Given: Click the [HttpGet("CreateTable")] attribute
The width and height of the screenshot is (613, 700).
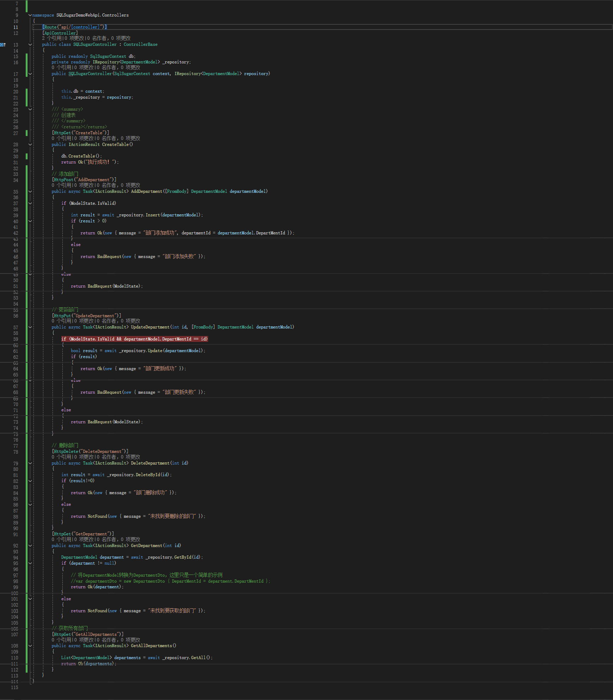Looking at the screenshot, I should (81, 133).
